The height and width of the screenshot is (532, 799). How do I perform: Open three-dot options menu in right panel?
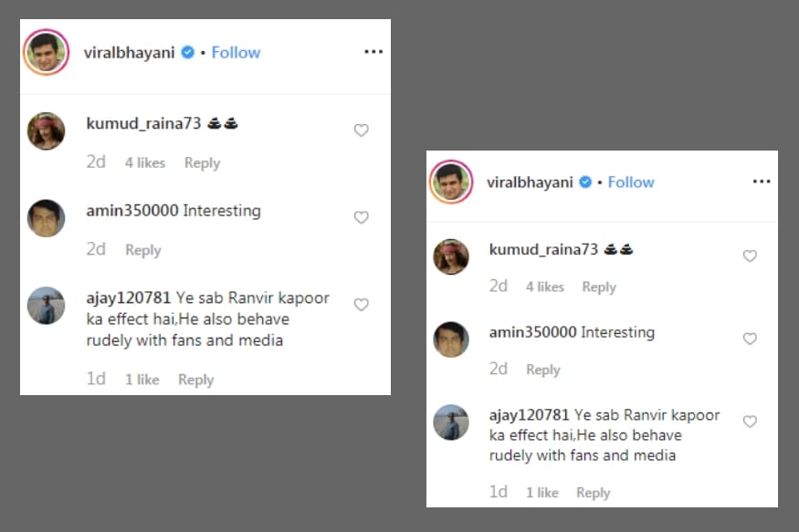click(762, 182)
